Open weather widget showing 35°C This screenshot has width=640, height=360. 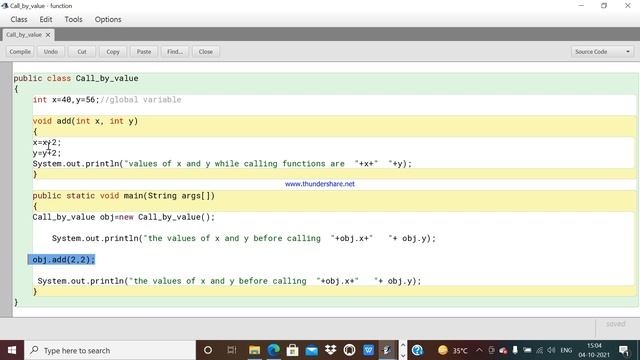point(452,350)
